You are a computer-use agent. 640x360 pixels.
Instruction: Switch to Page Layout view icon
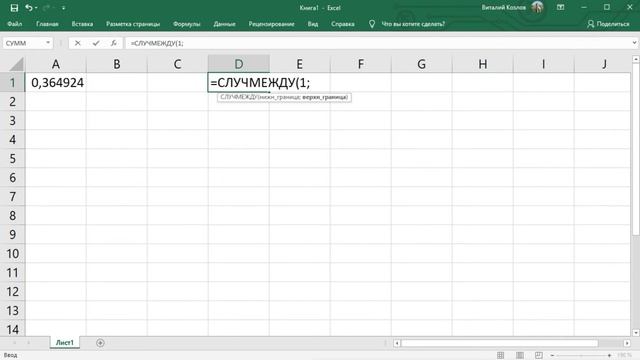click(x=520, y=355)
